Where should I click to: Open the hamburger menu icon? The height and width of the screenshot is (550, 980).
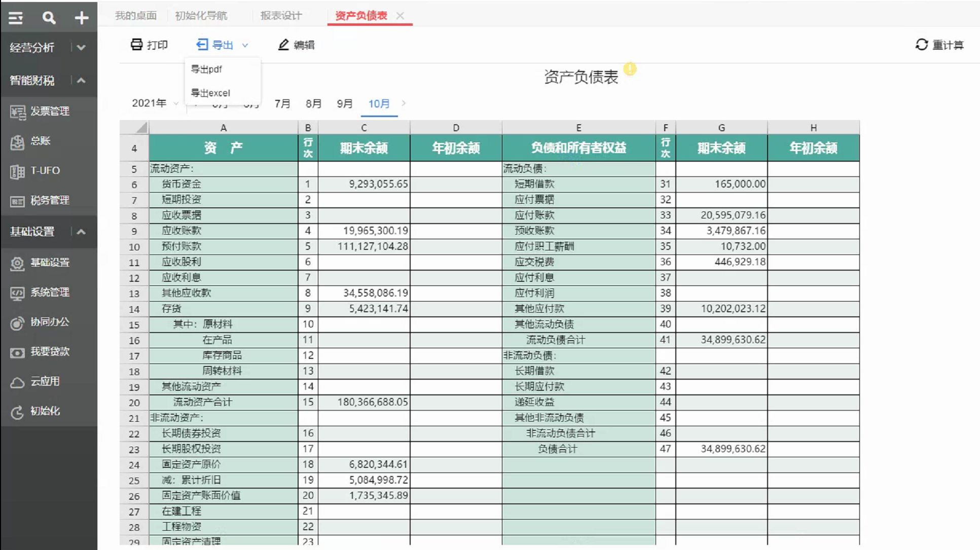16,18
